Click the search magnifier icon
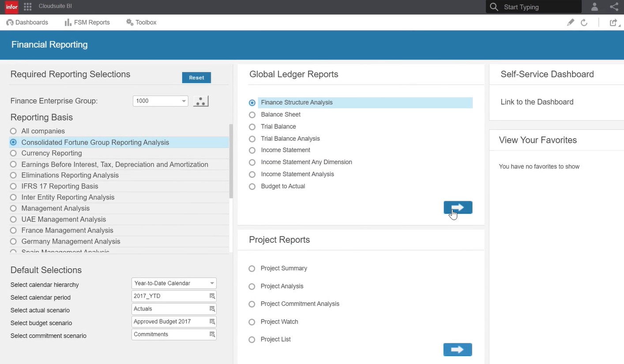This screenshot has width=624, height=364. coord(494,7)
